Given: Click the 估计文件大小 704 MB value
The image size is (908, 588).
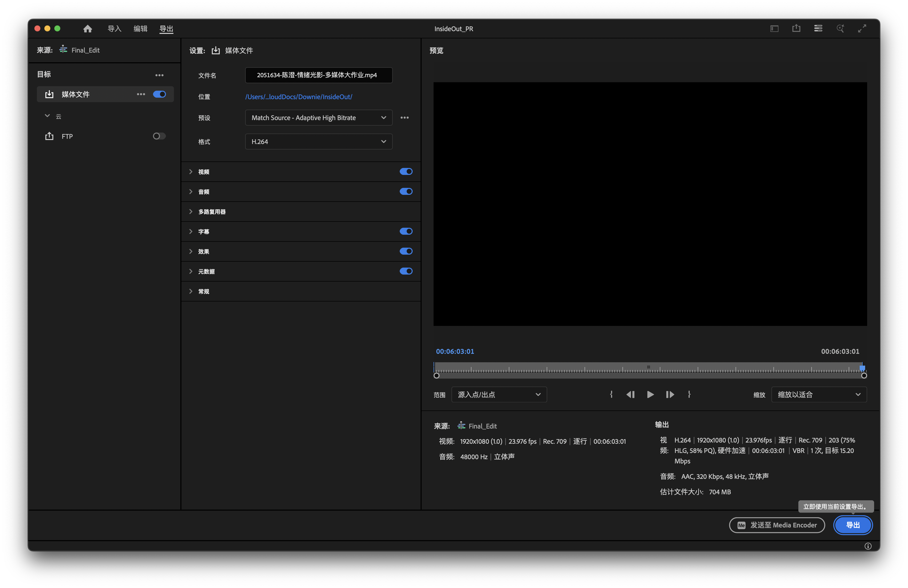Looking at the screenshot, I should pos(720,492).
